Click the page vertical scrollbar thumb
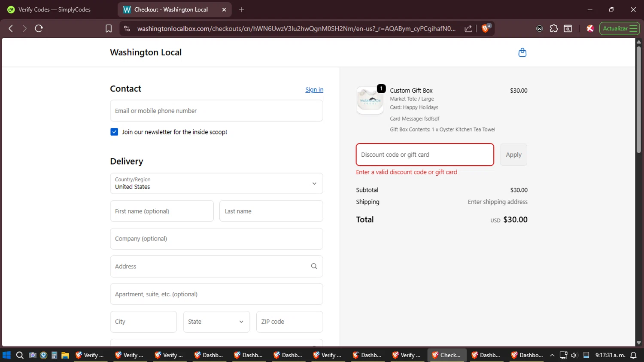The image size is (644, 362). coord(639,99)
